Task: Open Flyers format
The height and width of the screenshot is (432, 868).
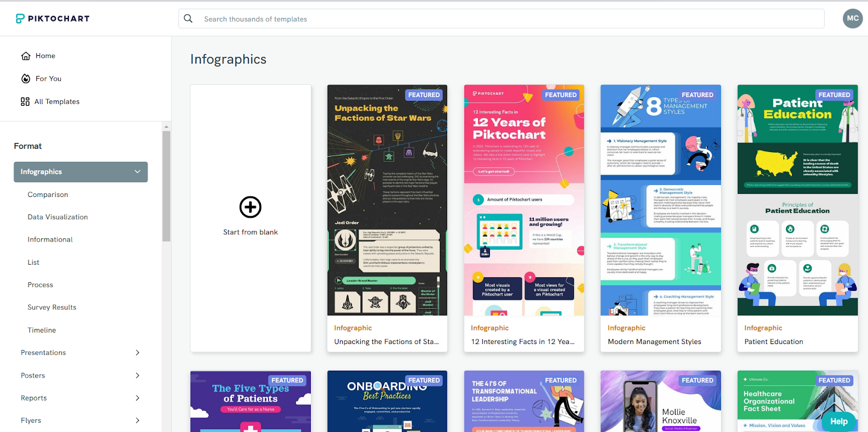Action: [31, 421]
